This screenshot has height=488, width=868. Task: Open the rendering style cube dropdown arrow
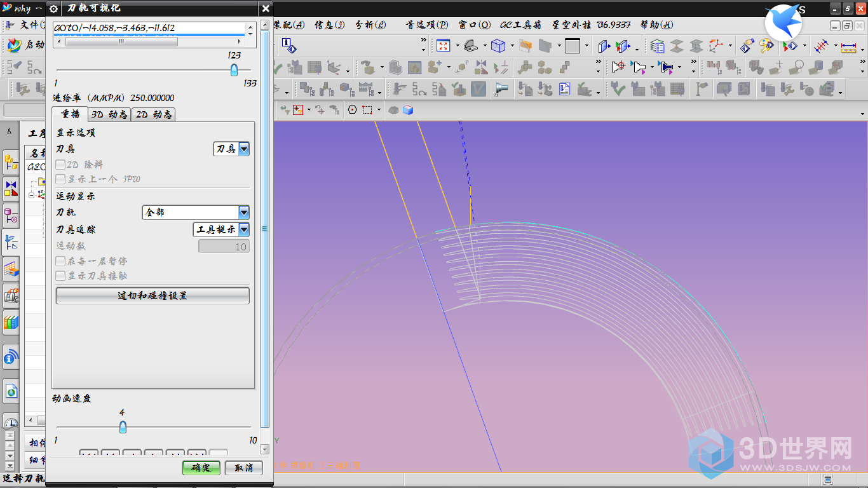point(511,46)
